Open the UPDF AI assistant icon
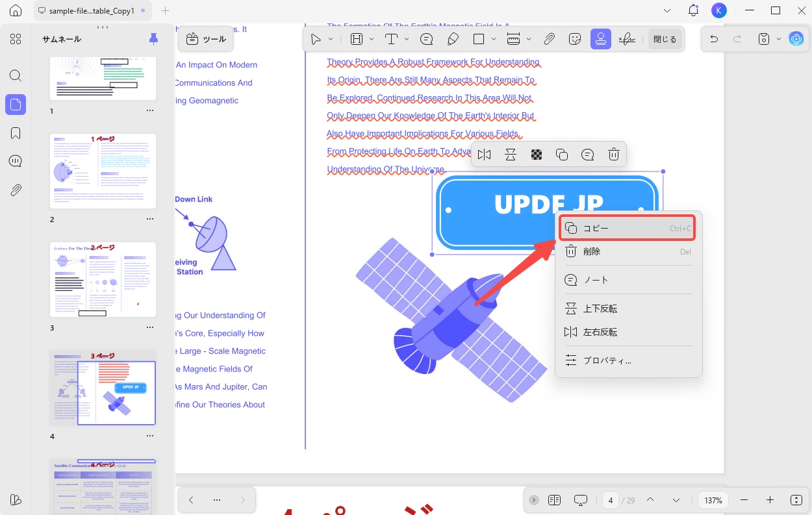 click(x=796, y=39)
